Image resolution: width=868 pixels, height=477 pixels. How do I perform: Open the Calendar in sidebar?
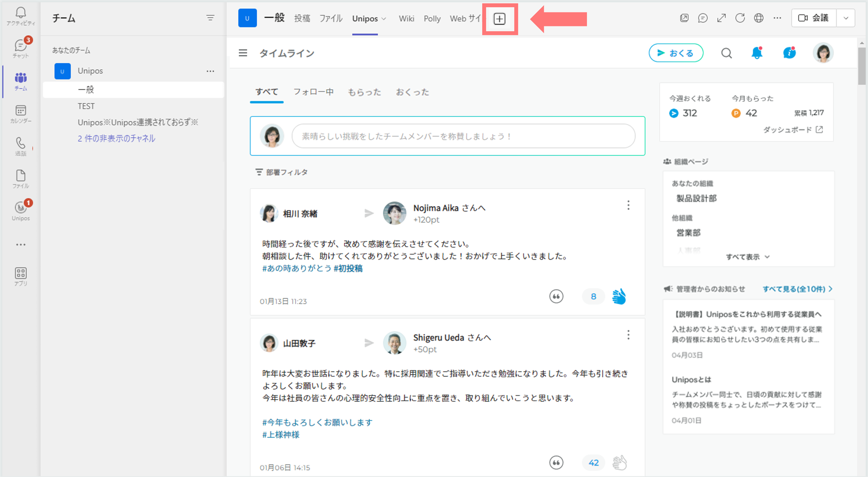pyautogui.click(x=21, y=114)
